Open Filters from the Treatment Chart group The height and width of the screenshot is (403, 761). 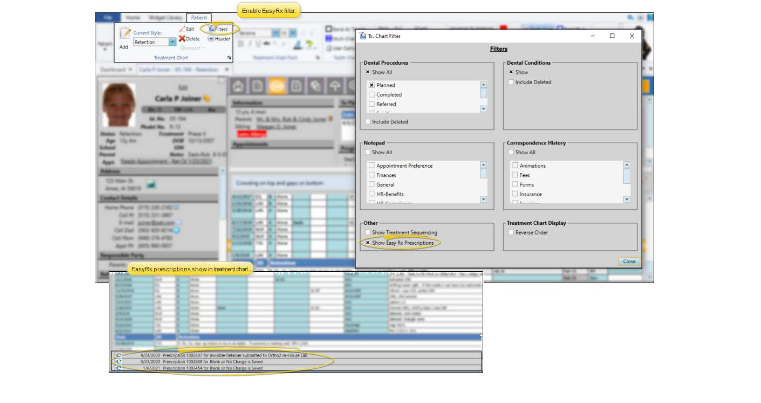pos(215,29)
